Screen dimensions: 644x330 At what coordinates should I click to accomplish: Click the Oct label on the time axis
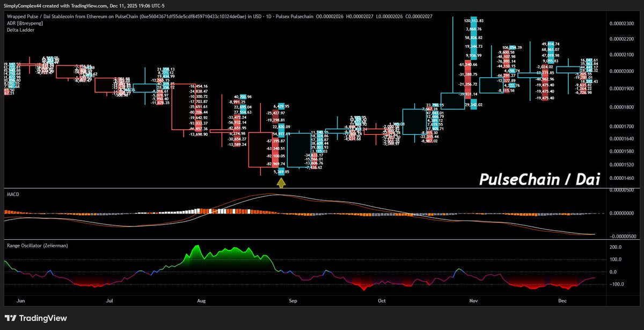coord(381,302)
